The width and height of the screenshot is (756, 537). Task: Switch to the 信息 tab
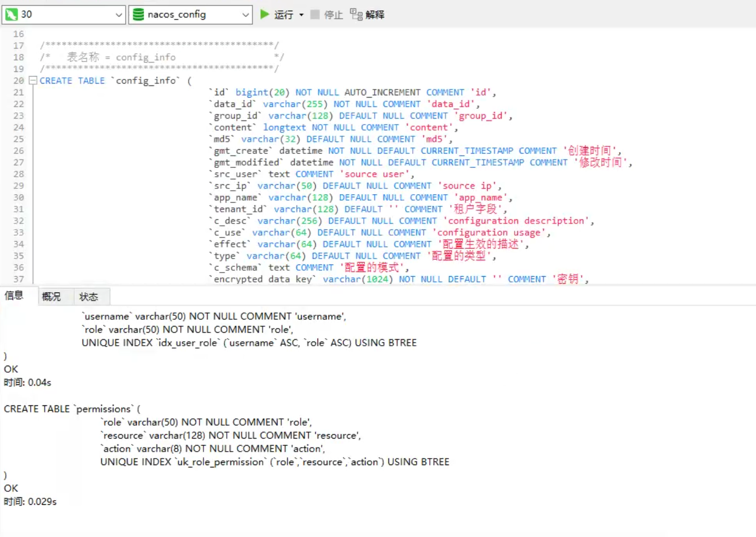click(14, 296)
